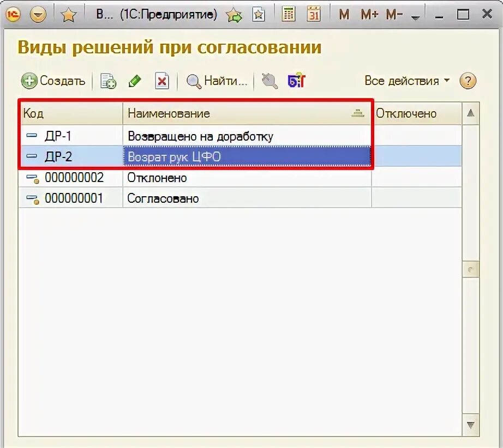Click the Отключено column header
503x448 pixels.
coord(417,113)
